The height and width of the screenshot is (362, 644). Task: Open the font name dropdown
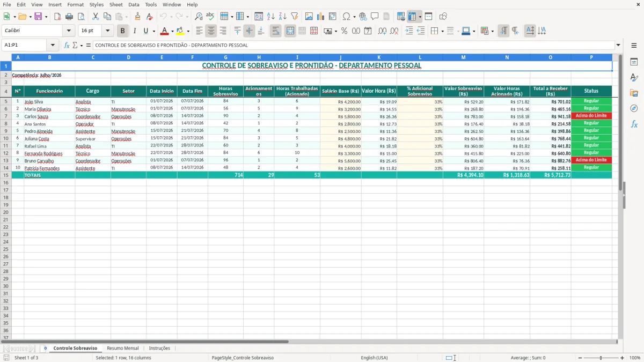pyautogui.click(x=69, y=31)
